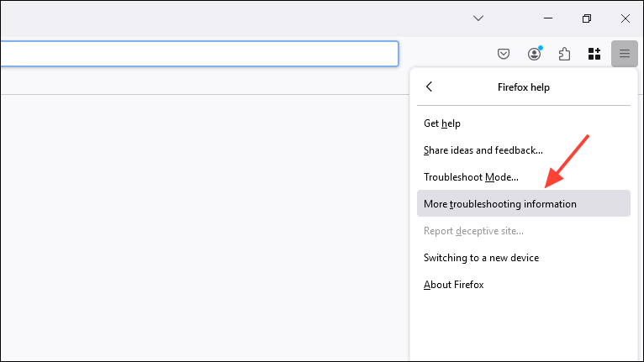Open the Firefox account profile icon

point(535,54)
